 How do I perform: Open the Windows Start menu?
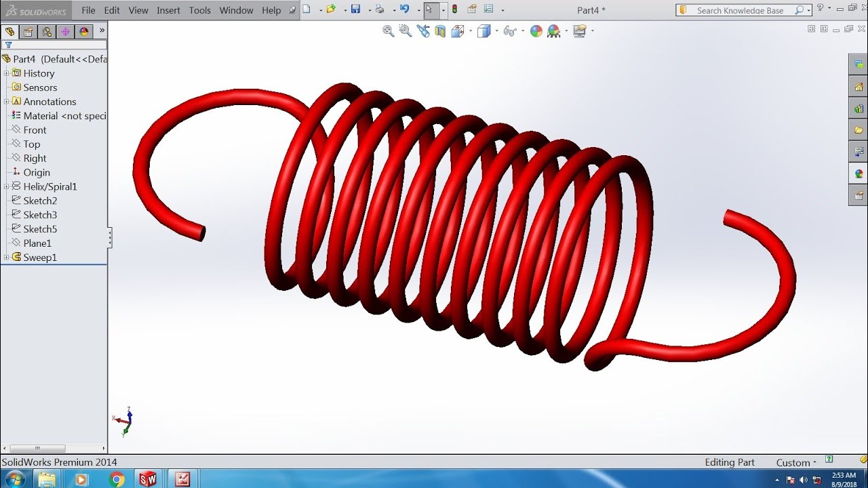click(x=14, y=479)
